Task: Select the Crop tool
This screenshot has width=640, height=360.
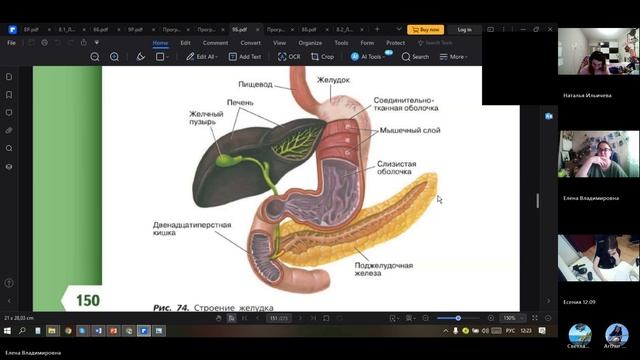Action: tap(322, 57)
